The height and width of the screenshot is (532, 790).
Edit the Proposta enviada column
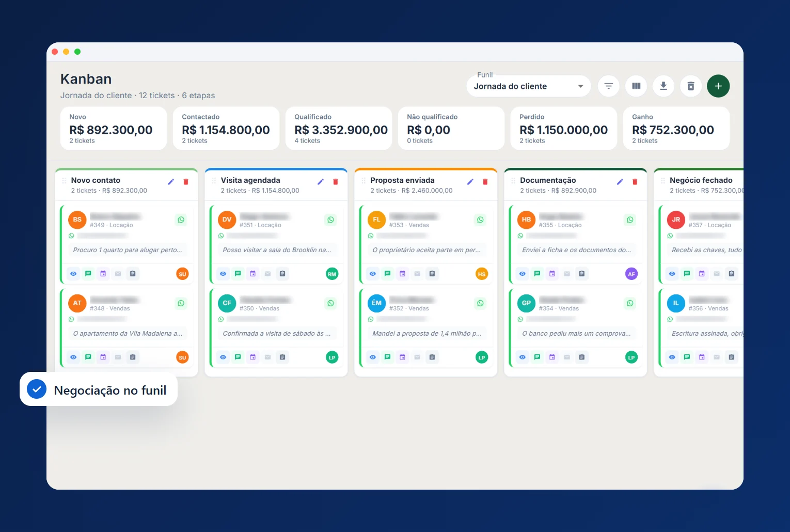[470, 182]
